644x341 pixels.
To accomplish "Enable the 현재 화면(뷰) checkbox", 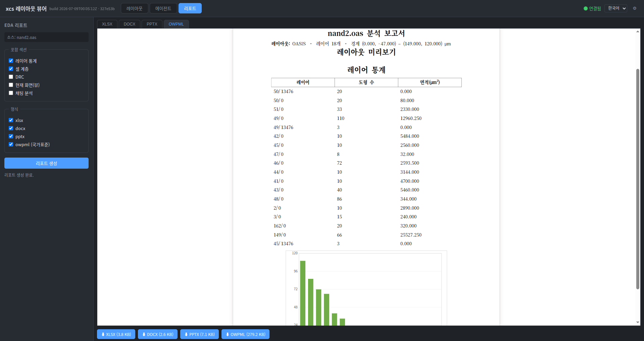I will (11, 85).
